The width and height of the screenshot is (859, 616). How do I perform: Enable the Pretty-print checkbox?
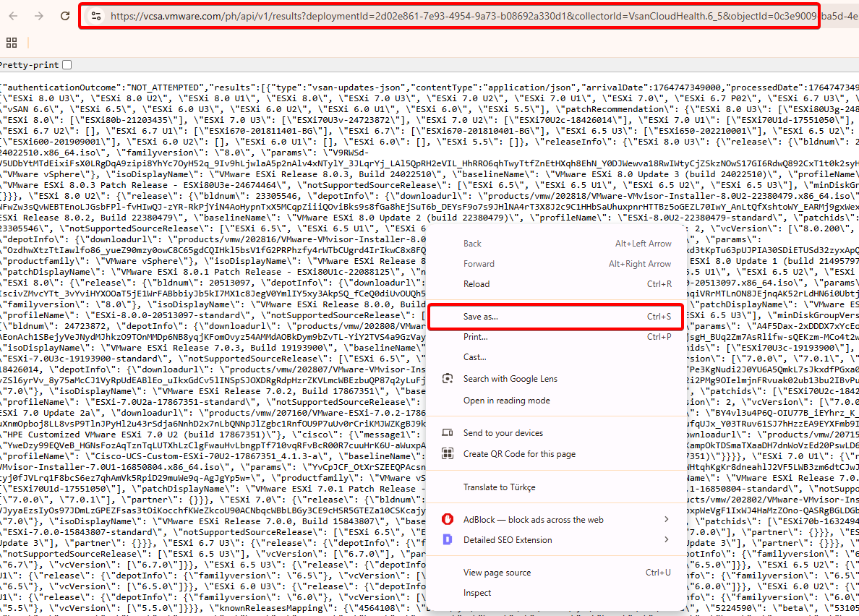click(x=67, y=65)
